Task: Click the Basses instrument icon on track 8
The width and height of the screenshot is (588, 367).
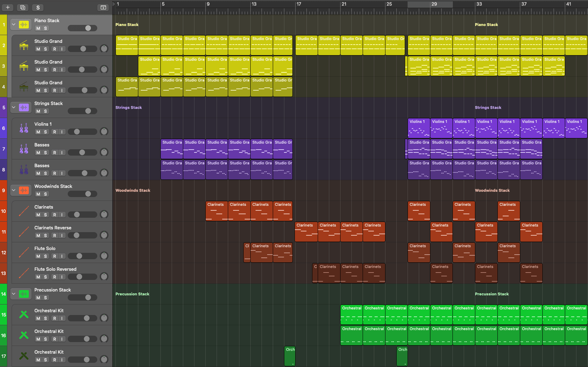Action: pos(24,170)
